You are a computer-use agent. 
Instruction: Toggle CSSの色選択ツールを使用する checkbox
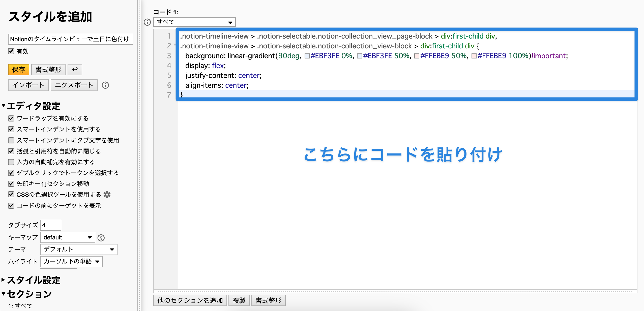[11, 194]
